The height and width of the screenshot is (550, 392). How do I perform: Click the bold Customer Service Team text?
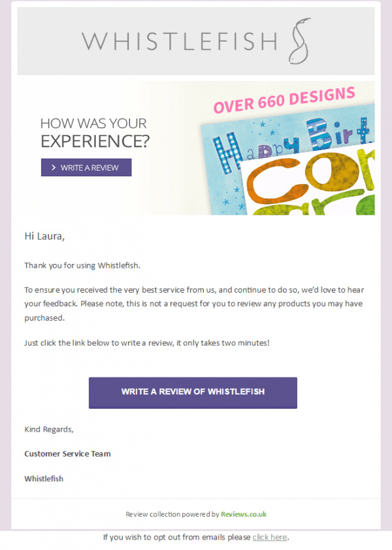pyautogui.click(x=67, y=453)
